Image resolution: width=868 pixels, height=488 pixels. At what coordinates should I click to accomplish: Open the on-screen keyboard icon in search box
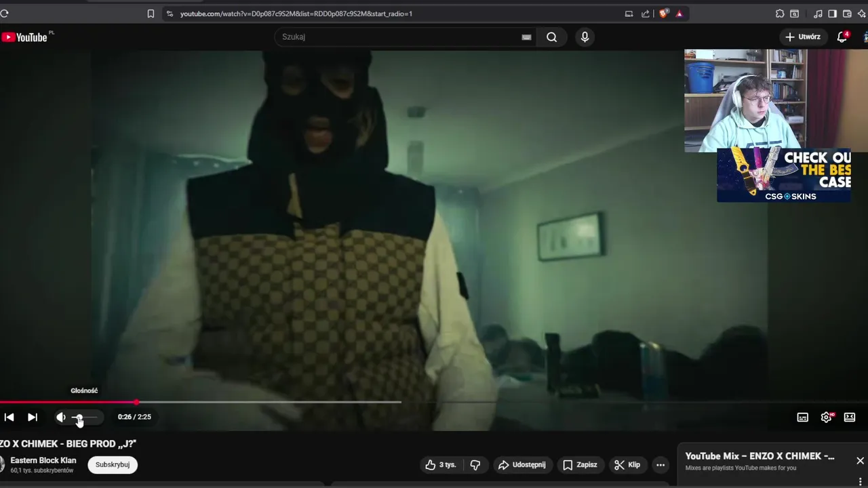[x=526, y=37]
